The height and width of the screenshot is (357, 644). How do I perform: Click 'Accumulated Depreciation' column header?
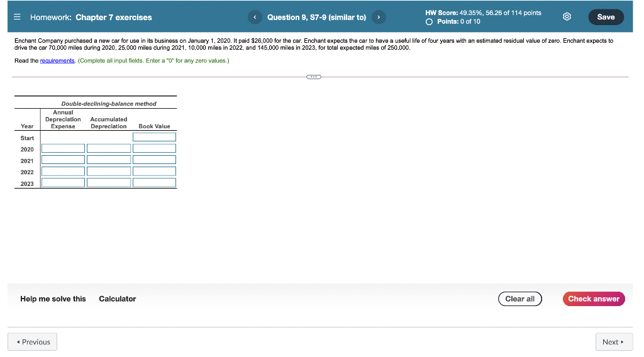109,123
